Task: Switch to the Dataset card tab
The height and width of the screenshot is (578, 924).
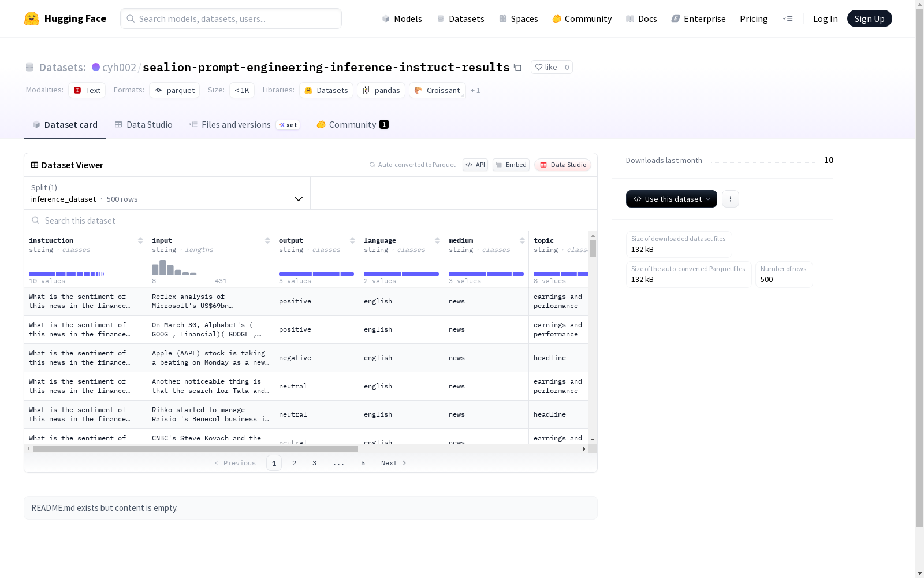Action: coord(65,125)
